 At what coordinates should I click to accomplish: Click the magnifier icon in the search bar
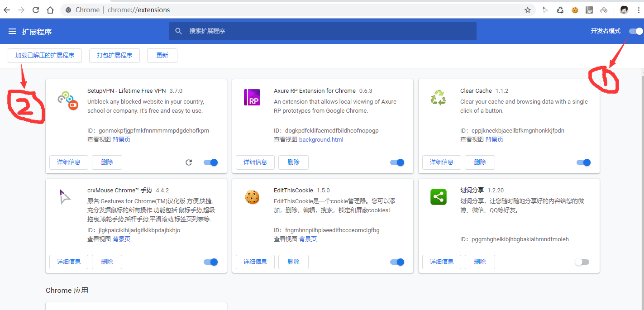tap(178, 31)
